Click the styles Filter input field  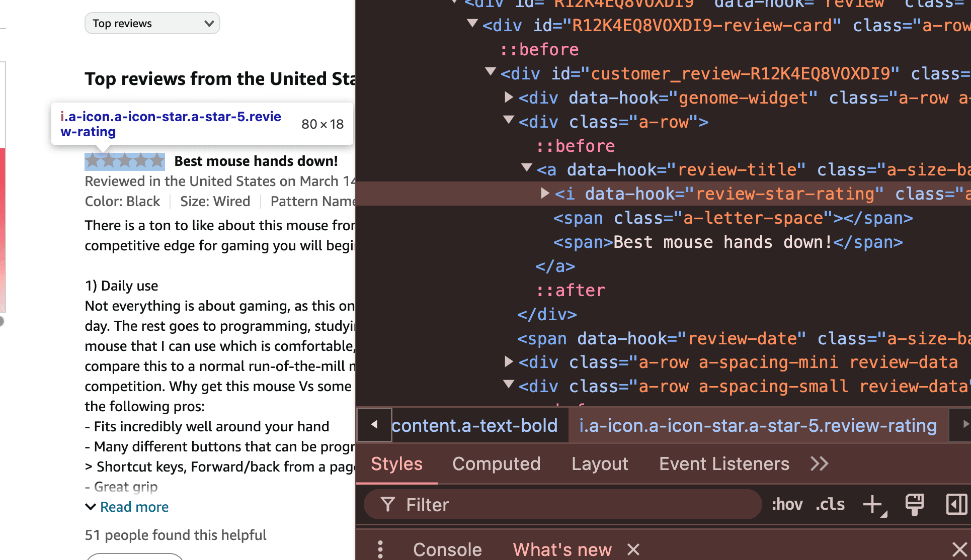tap(562, 504)
